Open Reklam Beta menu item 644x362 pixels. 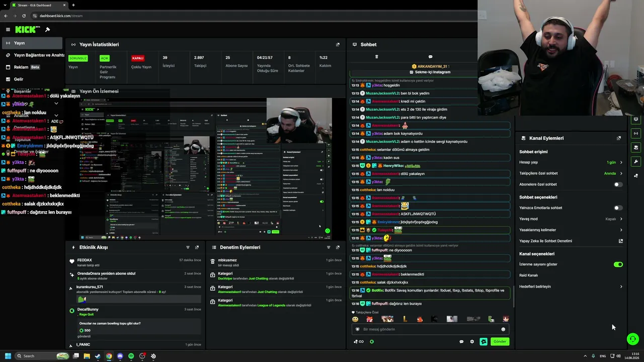[x=32, y=67]
